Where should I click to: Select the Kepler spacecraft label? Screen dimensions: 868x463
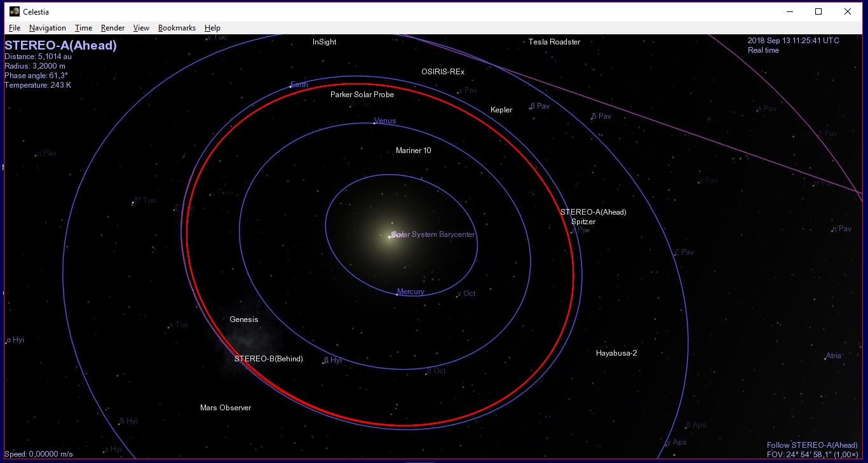tap(501, 110)
